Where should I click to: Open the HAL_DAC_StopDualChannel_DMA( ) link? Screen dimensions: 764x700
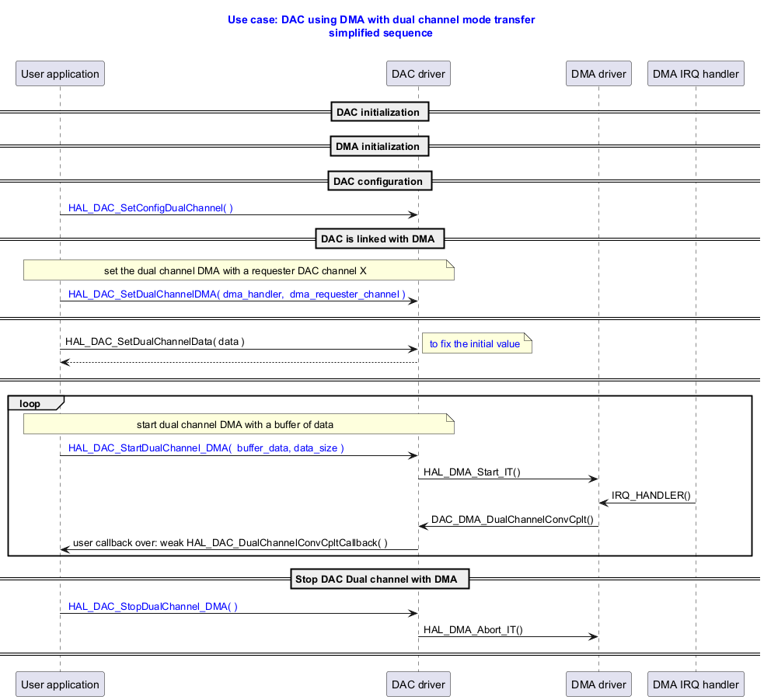[152, 607]
